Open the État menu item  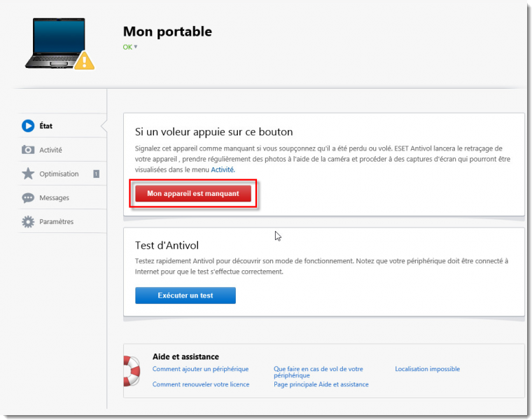pyautogui.click(x=62, y=126)
